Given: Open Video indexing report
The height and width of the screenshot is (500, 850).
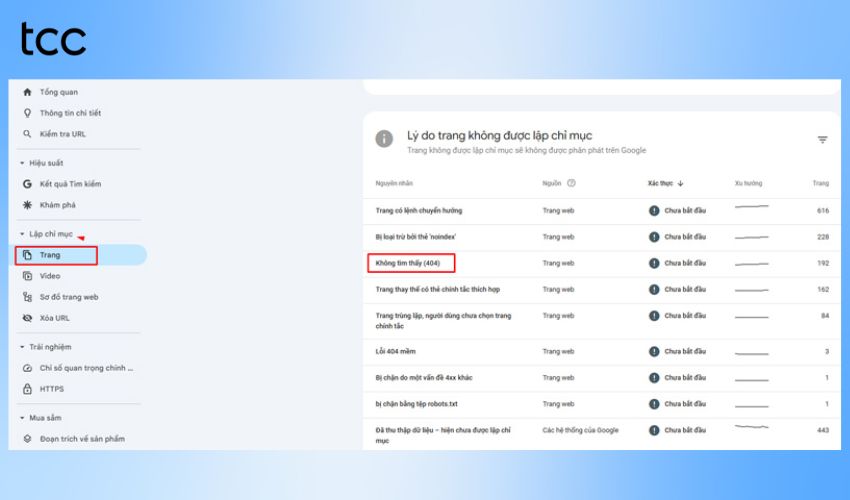Looking at the screenshot, I should tap(50, 276).
